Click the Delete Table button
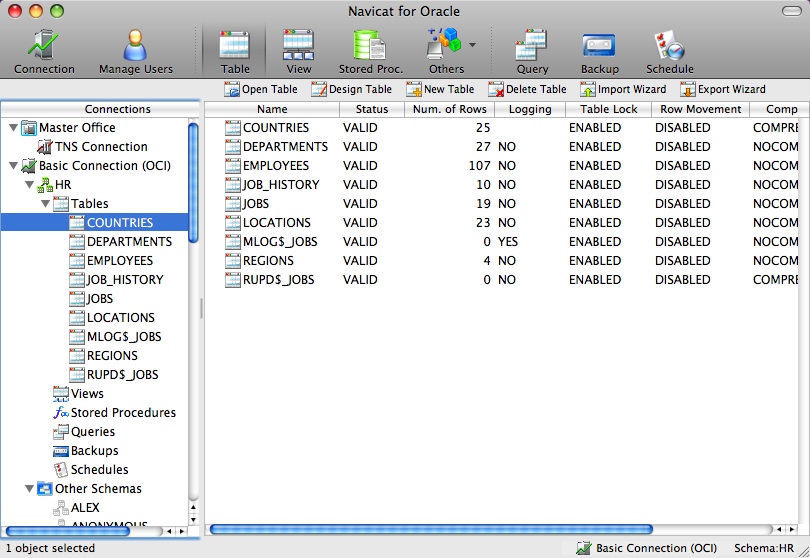The image size is (810, 558). click(527, 89)
